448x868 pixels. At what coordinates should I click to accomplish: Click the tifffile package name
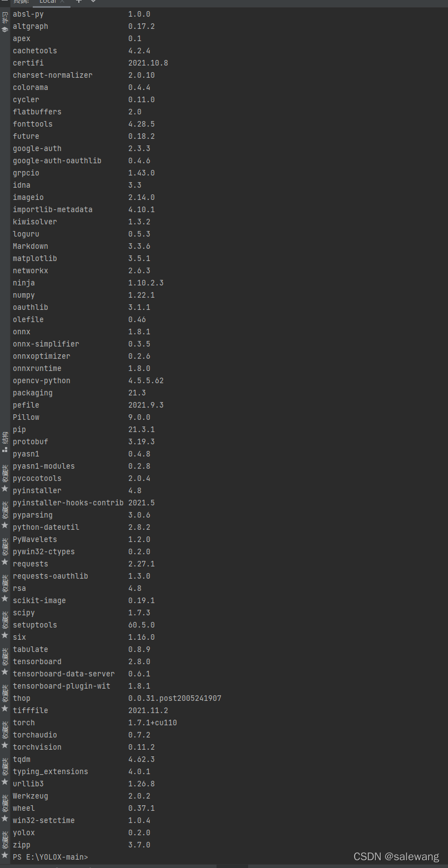31,710
